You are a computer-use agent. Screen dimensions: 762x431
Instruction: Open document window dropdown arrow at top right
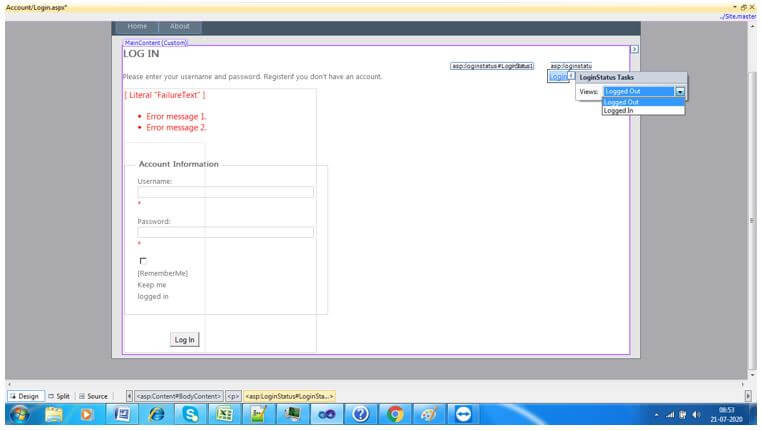(735, 7)
